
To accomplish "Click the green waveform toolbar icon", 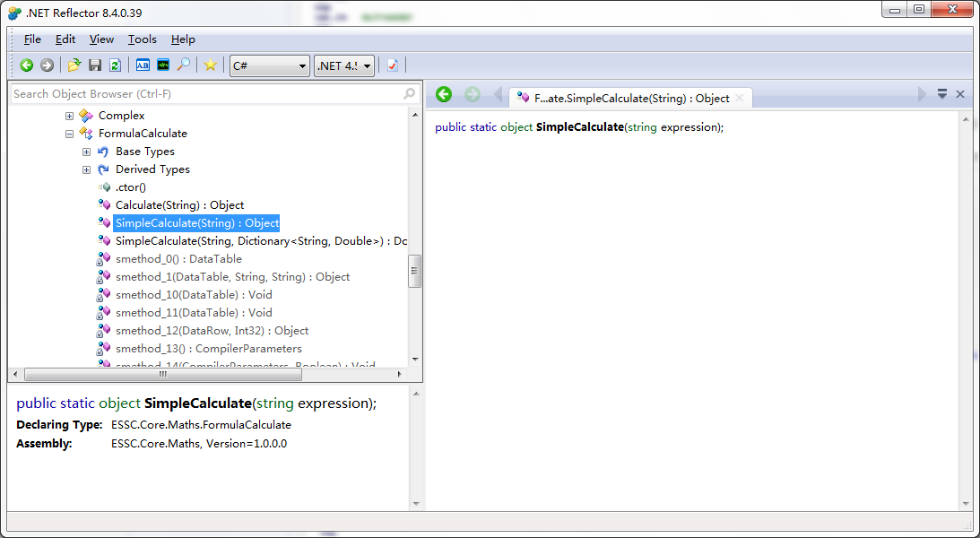I will click(163, 65).
